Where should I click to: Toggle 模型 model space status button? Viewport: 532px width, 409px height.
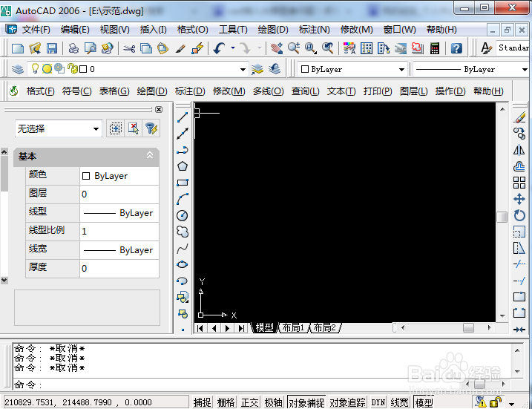point(424,402)
